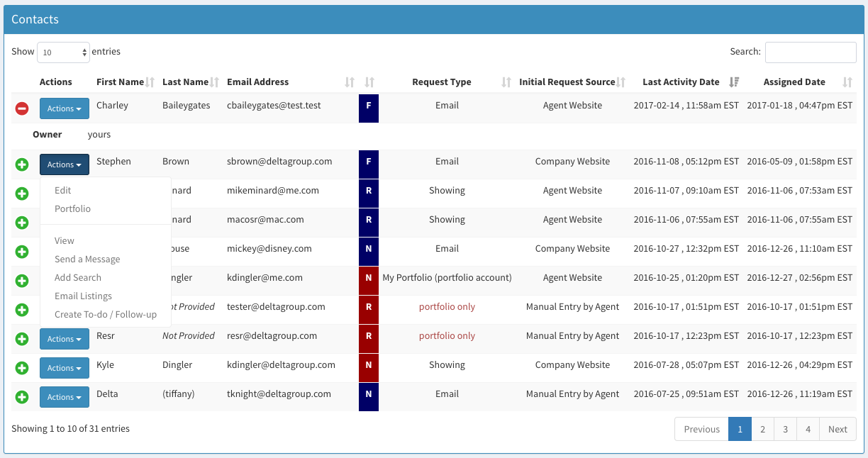Open the Actions dropdown for Charley Baileygates
This screenshot has height=458, width=868.
64,108
